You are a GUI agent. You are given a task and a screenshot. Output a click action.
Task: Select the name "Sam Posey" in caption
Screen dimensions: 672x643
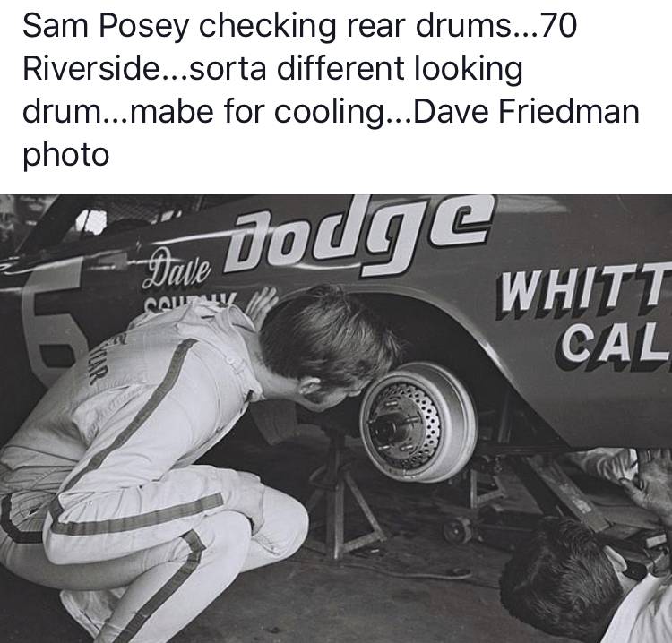[x=106, y=27]
